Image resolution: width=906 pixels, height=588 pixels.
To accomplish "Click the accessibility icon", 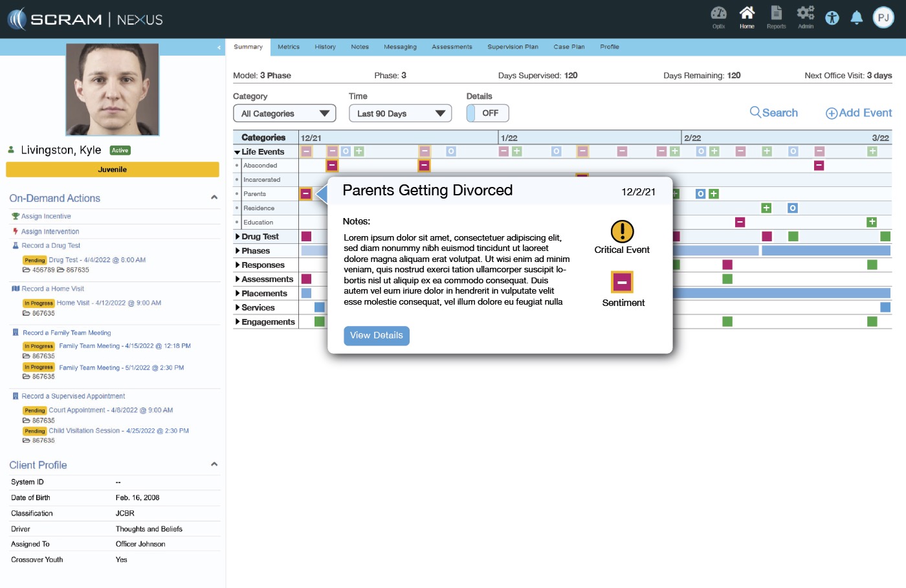I will [x=832, y=18].
